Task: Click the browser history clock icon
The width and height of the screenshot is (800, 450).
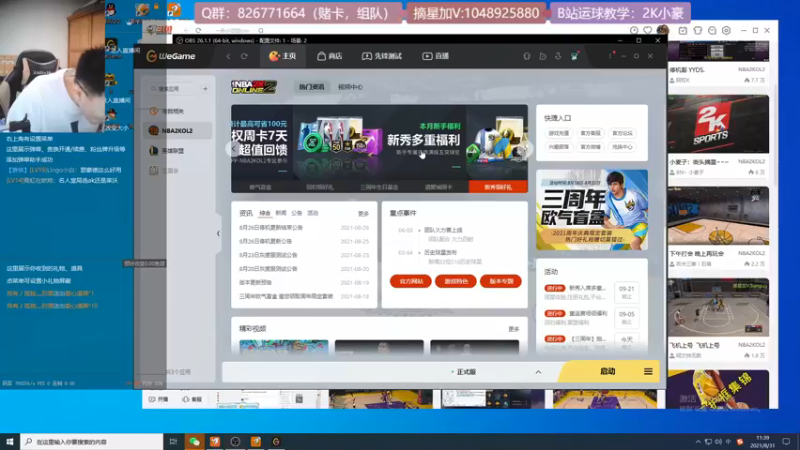Action: coord(634,31)
